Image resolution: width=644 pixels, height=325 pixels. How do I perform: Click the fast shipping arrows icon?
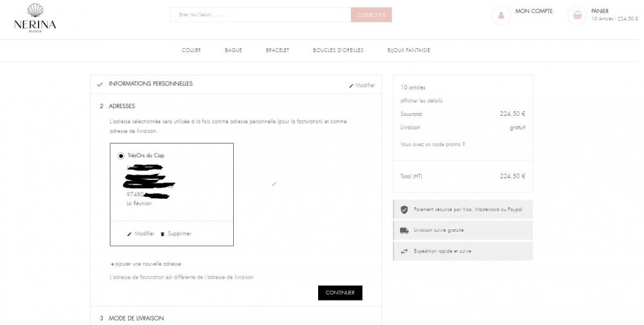(404, 251)
